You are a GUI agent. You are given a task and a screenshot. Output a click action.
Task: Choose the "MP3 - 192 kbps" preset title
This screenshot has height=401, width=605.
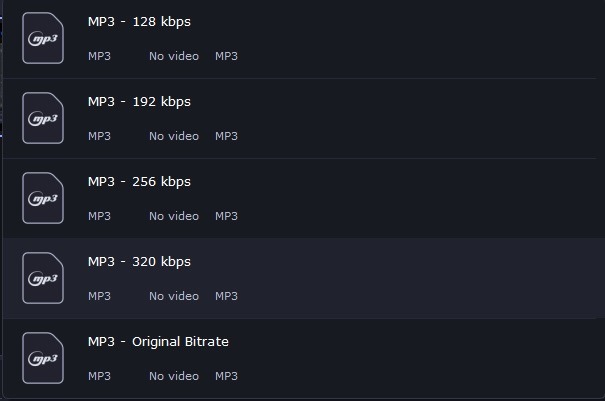coord(139,102)
